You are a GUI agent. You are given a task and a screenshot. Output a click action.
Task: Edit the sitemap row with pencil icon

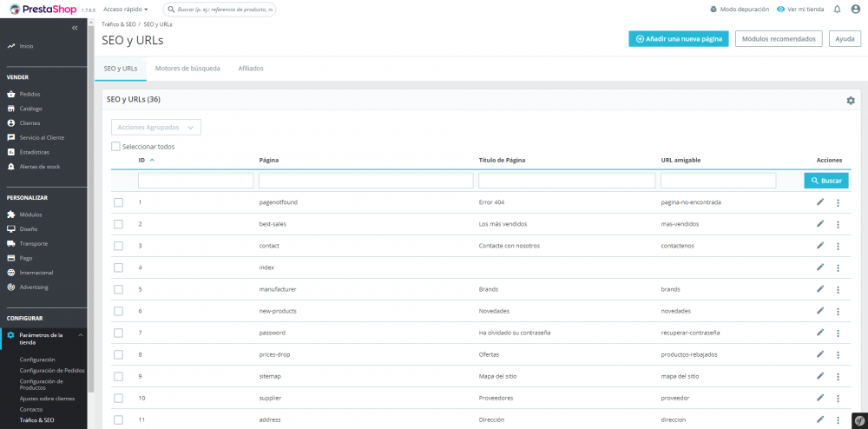click(820, 375)
